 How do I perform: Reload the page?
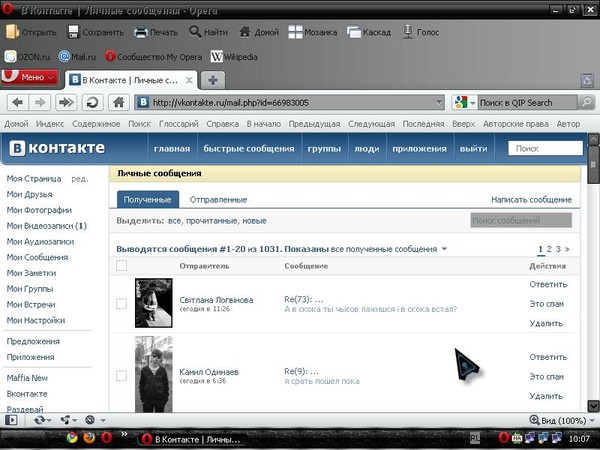point(92,102)
